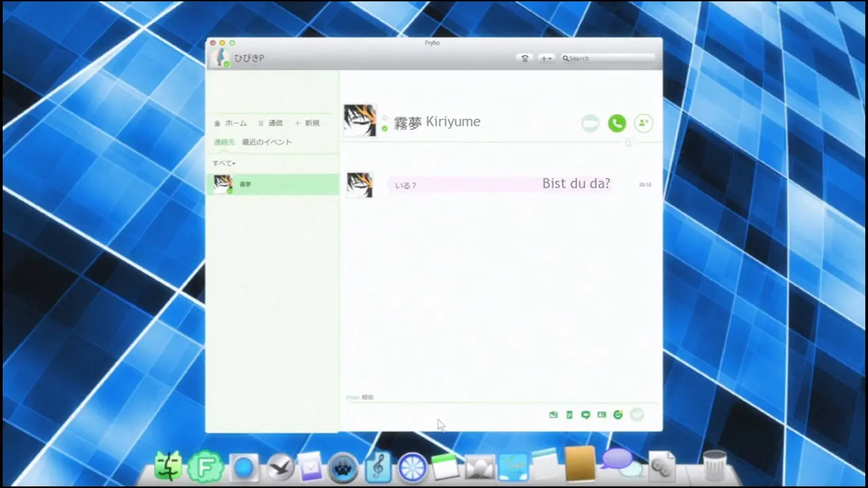Select the 霧夢 contact in the list
Screen dimensions: 868x488
pos(272,184)
